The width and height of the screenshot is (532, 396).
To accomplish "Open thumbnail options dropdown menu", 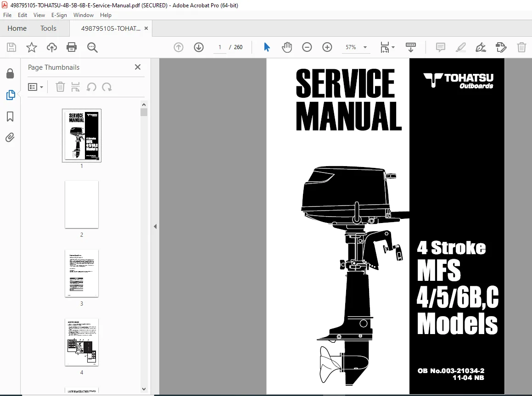I will [x=36, y=87].
